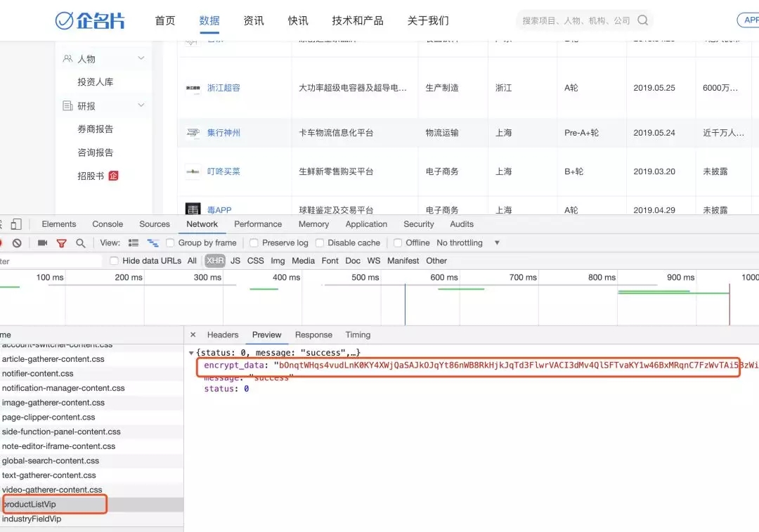Clear the network log with the clear icon
The width and height of the screenshot is (759, 532).
pos(17,243)
